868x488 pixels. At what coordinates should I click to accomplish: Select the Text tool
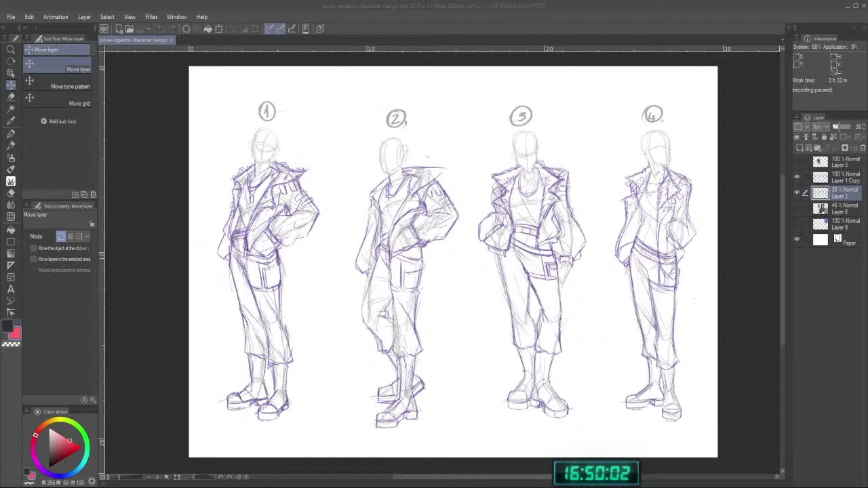point(11,289)
